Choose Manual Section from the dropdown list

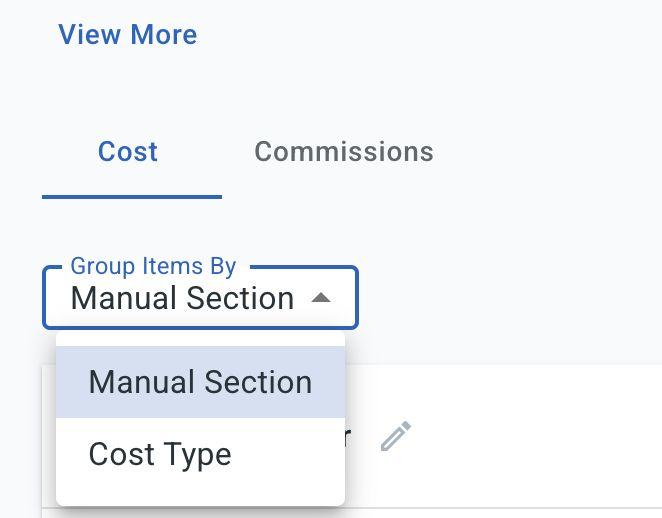point(200,382)
